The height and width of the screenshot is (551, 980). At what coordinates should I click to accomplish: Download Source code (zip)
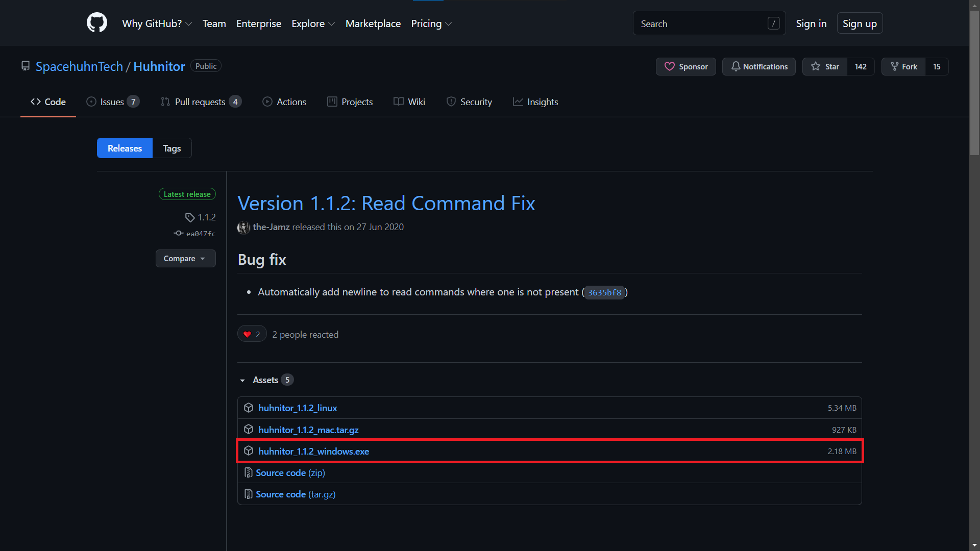[290, 473]
